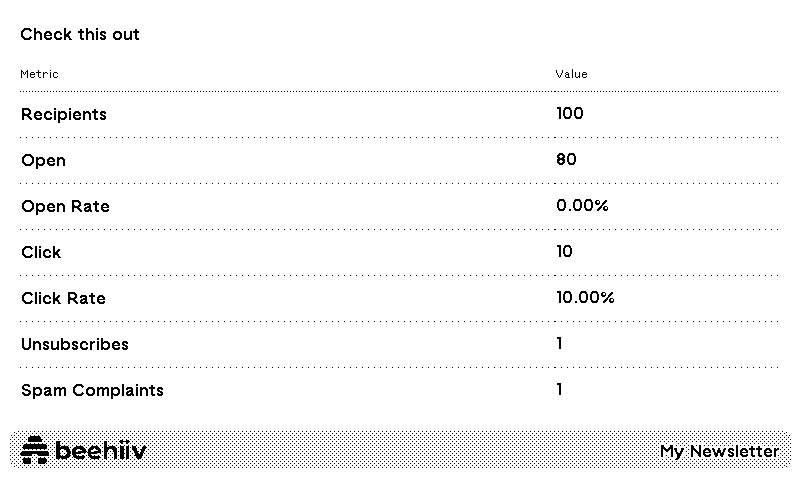Select the Unsubscribes metric label
This screenshot has width=800, height=480.
75,345
